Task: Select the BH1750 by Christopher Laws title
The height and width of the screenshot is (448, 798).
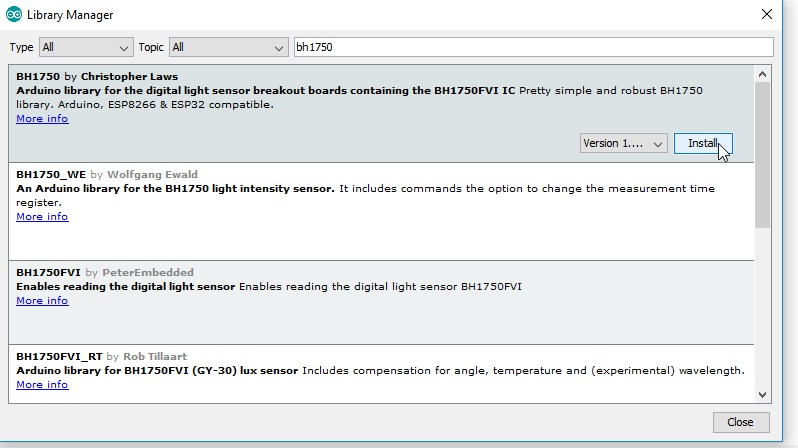Action: 97,77
